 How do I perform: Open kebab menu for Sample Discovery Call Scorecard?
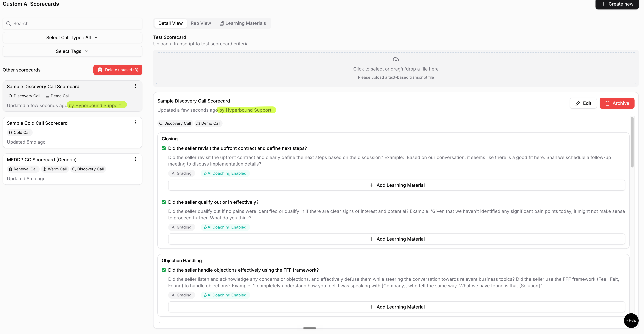(136, 86)
